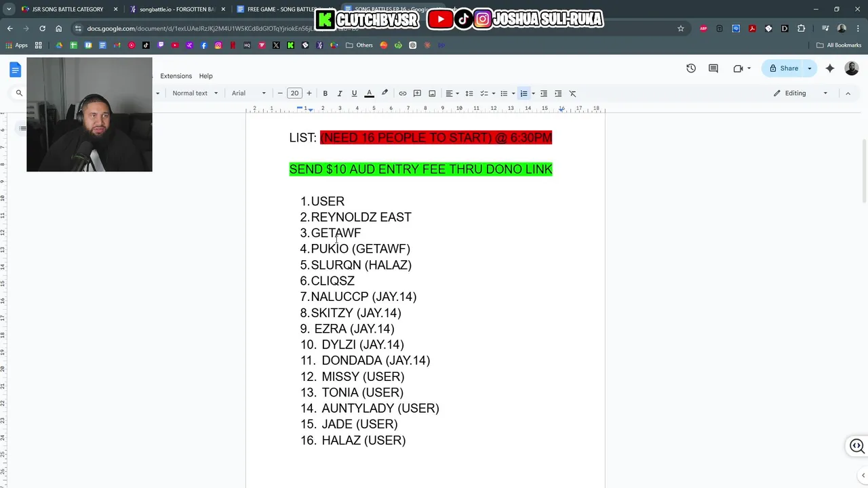Click the browser reload icon
868x488 pixels.
click(42, 28)
